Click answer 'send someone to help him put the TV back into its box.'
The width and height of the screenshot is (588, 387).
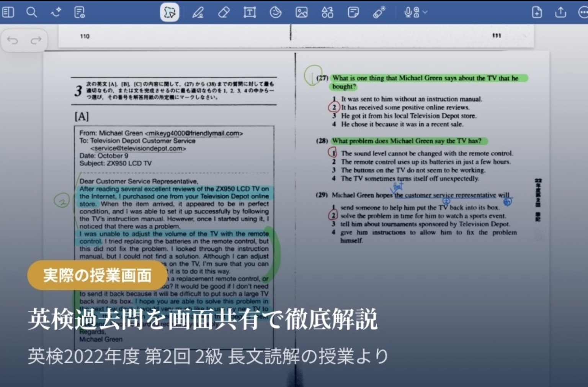point(420,208)
